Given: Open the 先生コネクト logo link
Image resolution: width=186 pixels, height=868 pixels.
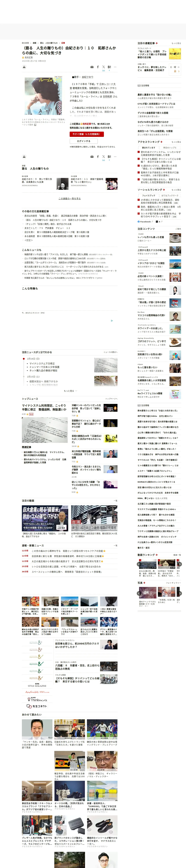Looking at the screenshot, I should tap(37, 706).
